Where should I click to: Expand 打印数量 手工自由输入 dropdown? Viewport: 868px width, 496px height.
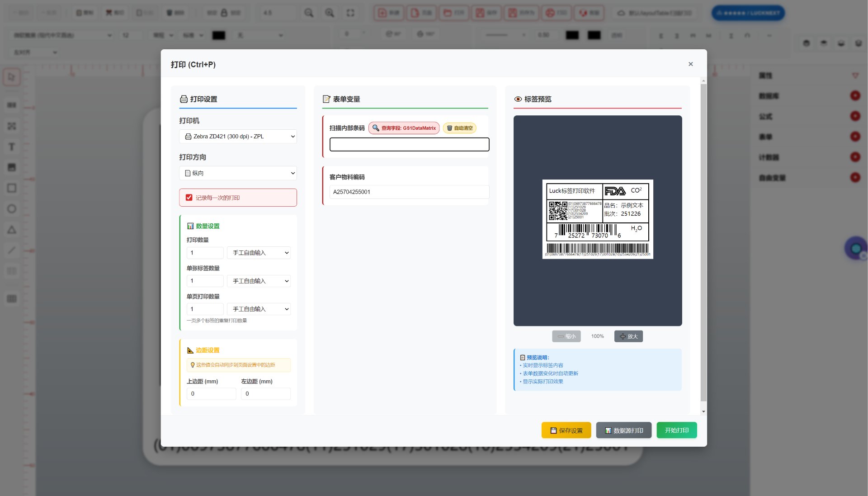click(x=259, y=253)
